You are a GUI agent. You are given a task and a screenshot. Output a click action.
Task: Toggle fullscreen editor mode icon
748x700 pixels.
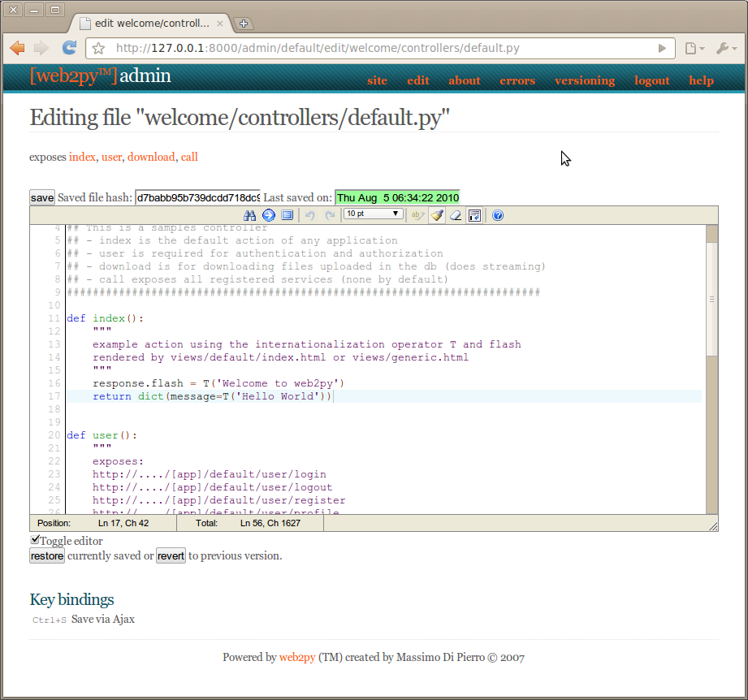pyautogui.click(x=288, y=215)
